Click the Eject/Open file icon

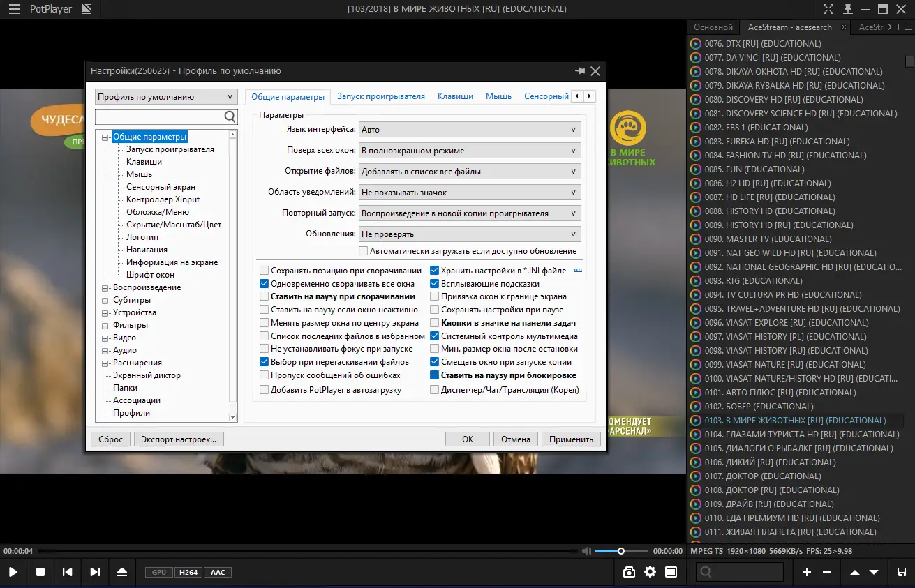pyautogui.click(x=122, y=572)
